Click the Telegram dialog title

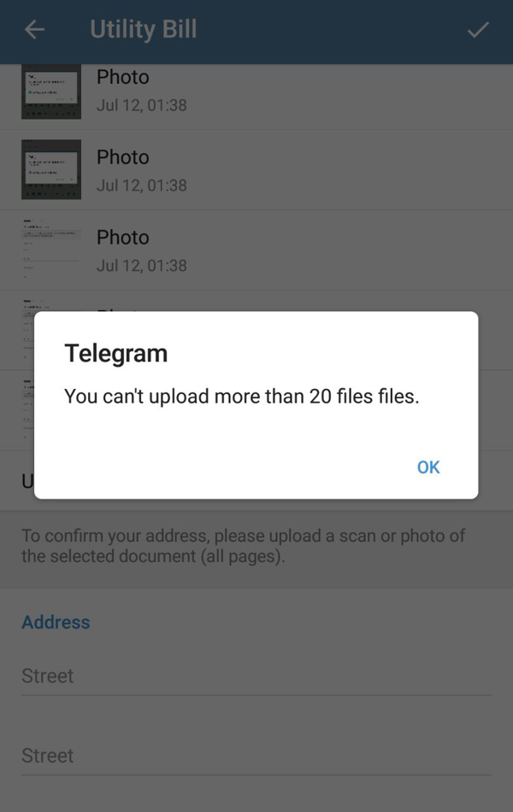pyautogui.click(x=115, y=354)
